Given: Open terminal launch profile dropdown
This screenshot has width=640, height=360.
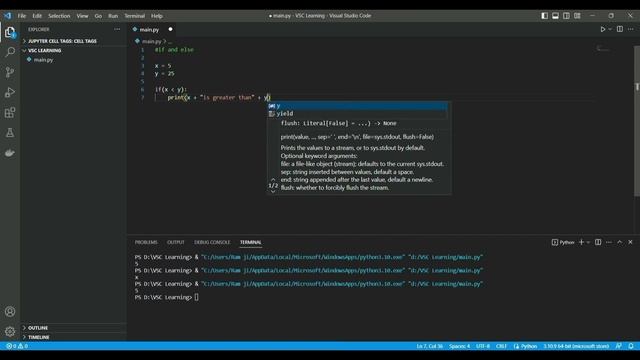Looking at the screenshot, I should [588, 242].
